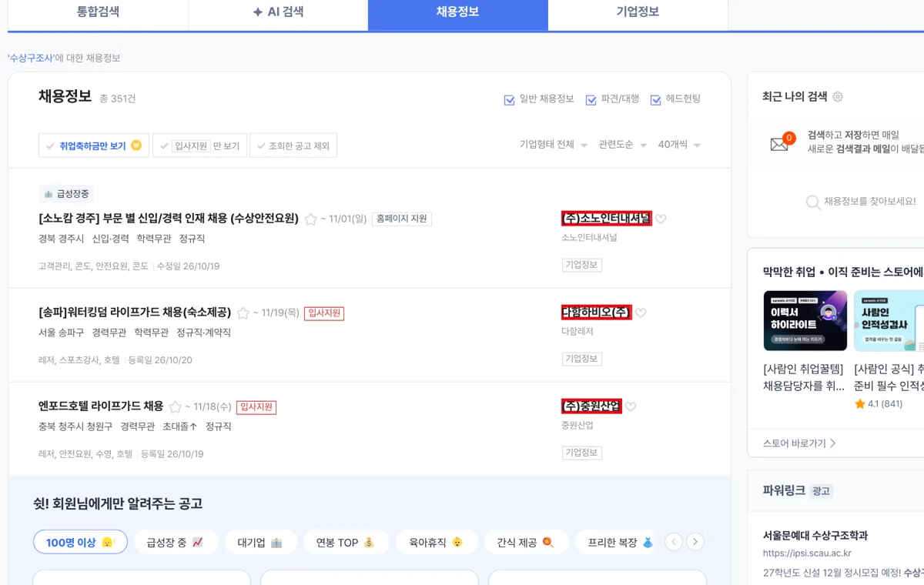Viewport: 924px width, 585px height.
Task: Favorite company 소노인터내셔널 with heart icon
Action: [x=661, y=219]
